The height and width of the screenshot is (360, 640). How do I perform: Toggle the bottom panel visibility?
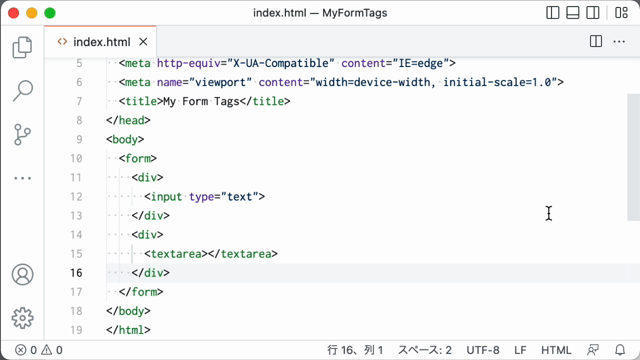[573, 13]
